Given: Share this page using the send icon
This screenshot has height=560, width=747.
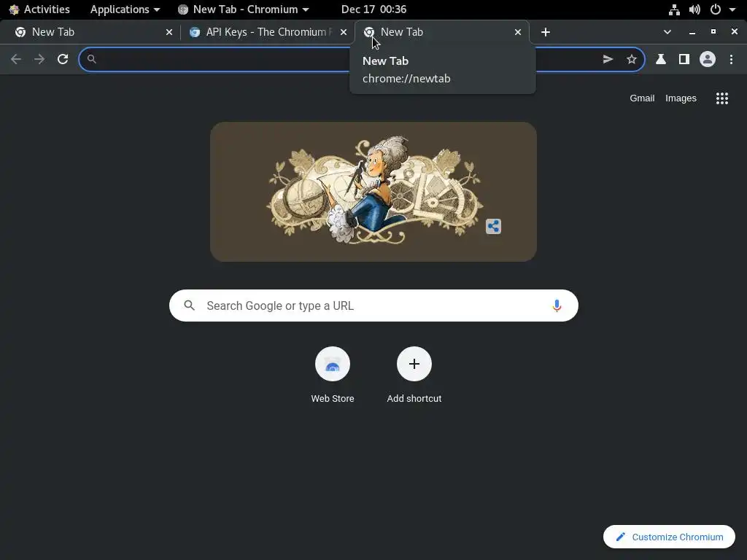Looking at the screenshot, I should [608, 59].
